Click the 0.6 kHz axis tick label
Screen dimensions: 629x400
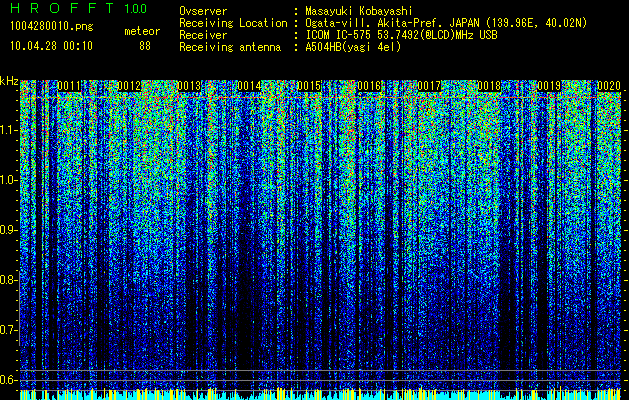(x=8, y=380)
